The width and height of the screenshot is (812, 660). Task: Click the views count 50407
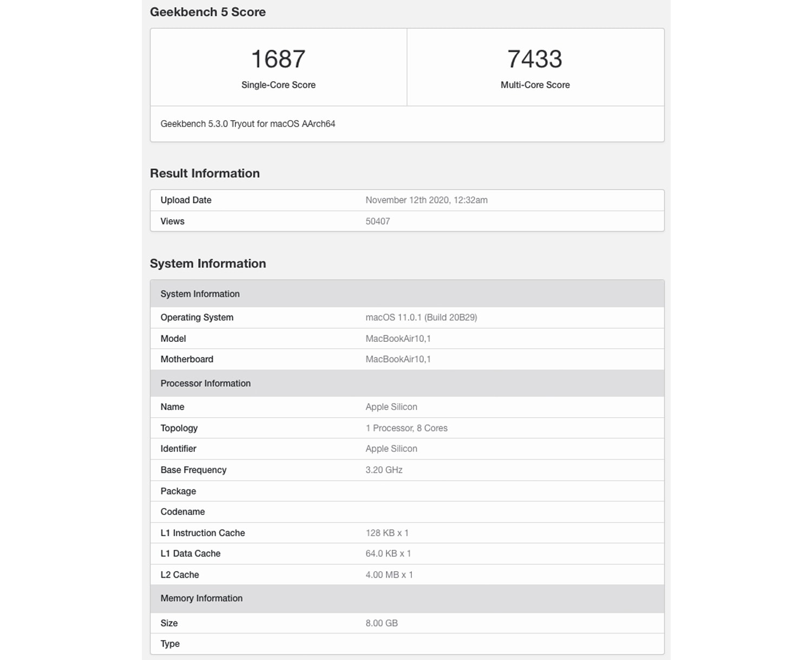(377, 221)
